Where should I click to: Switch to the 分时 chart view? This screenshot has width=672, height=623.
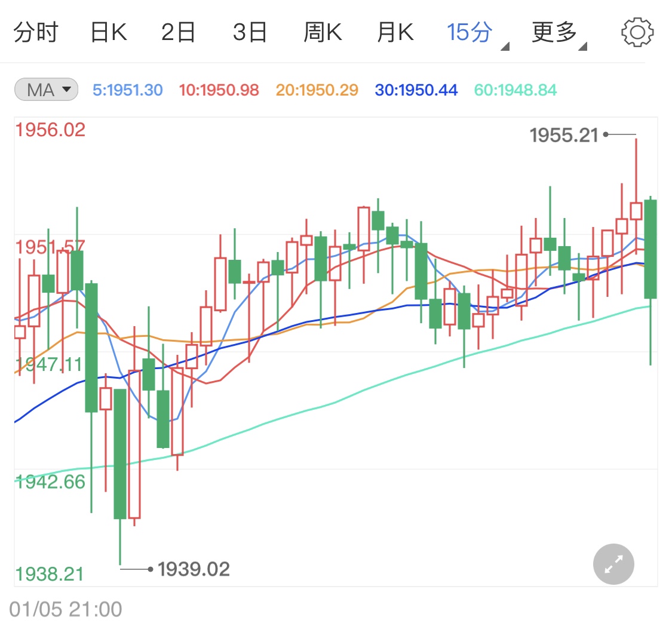click(x=37, y=33)
